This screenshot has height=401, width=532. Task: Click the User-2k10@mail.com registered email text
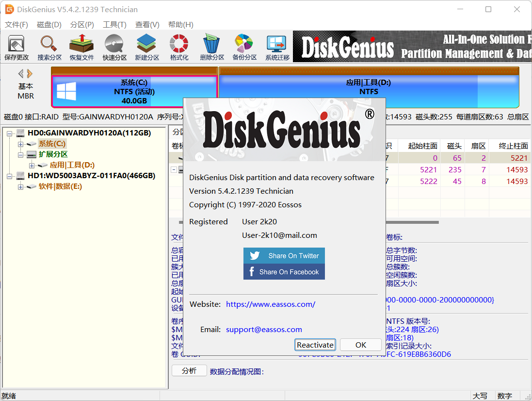[279, 235]
